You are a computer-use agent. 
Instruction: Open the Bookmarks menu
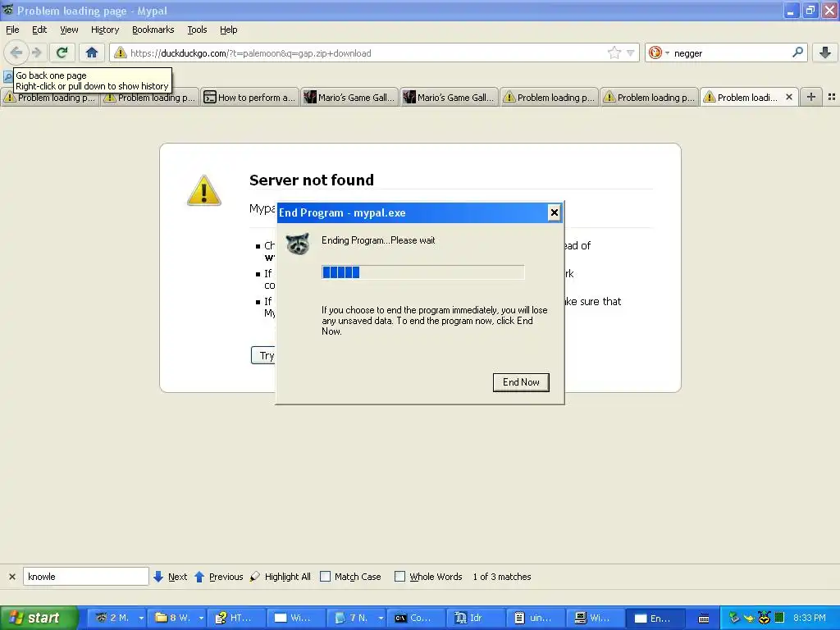[x=153, y=30]
